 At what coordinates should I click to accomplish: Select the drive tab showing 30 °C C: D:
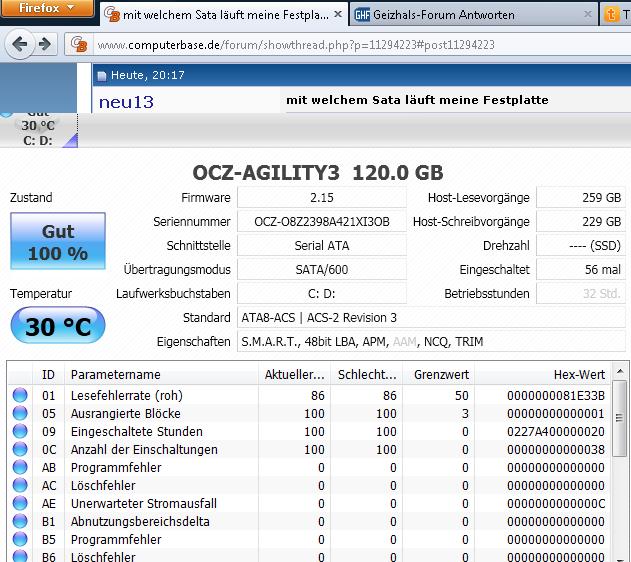[38, 130]
